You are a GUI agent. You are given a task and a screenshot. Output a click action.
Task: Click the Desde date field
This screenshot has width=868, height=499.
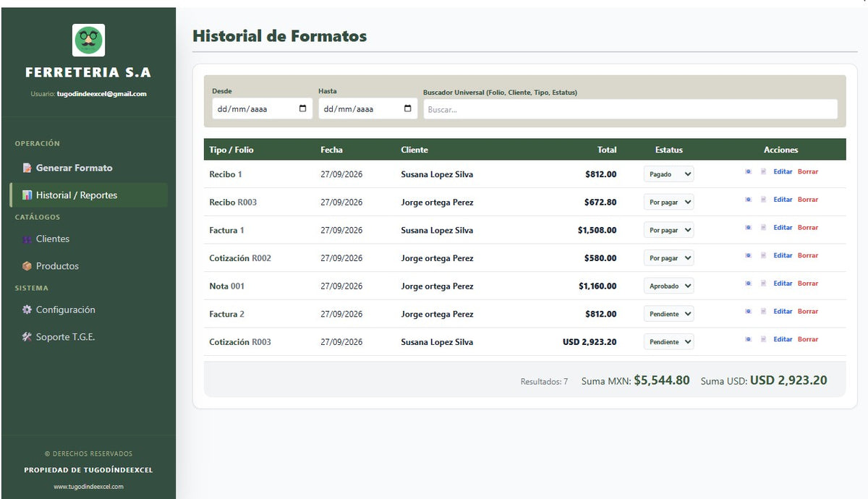point(262,108)
